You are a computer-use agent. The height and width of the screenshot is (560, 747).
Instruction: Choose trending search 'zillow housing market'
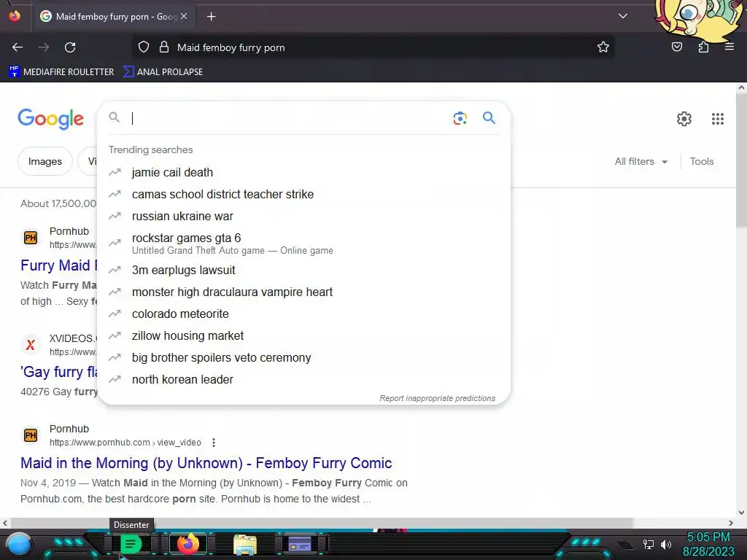(x=303, y=335)
